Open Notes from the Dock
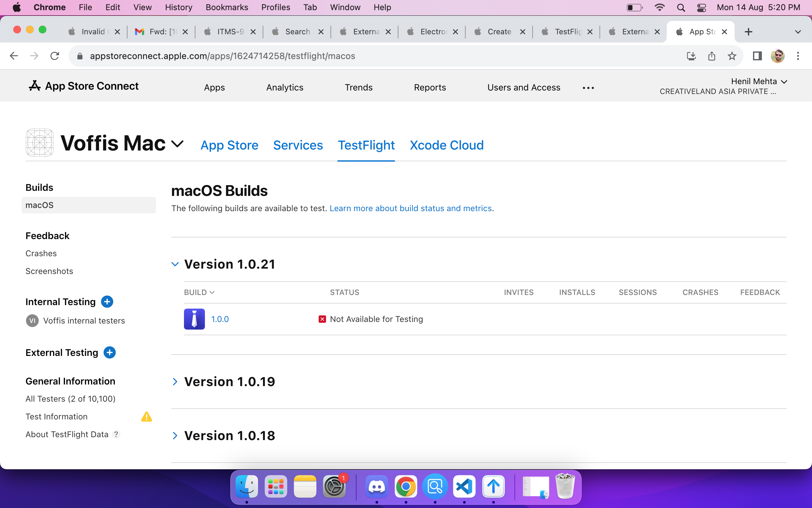This screenshot has height=508, width=812. [x=305, y=486]
